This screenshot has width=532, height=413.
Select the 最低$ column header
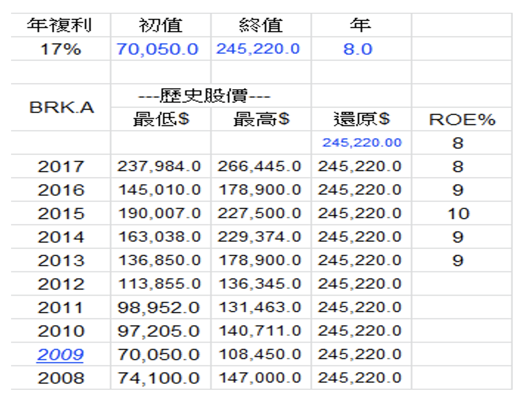pyautogui.click(x=161, y=119)
